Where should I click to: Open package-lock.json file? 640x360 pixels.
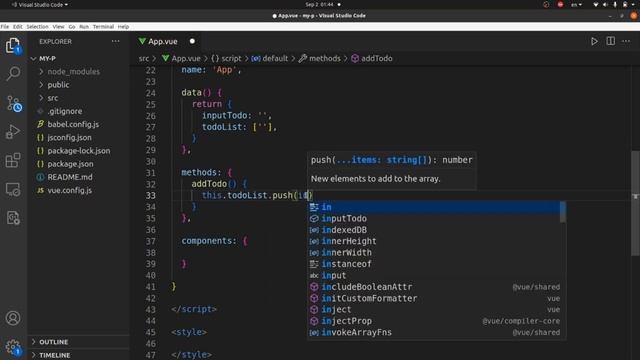point(78,151)
